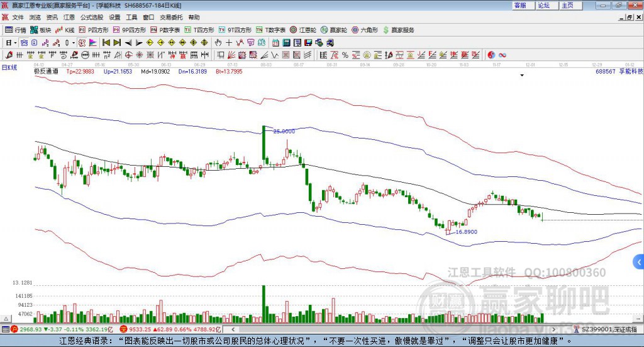Open the calculator icon
The width and height of the screenshot is (644, 347).
click(287, 43)
